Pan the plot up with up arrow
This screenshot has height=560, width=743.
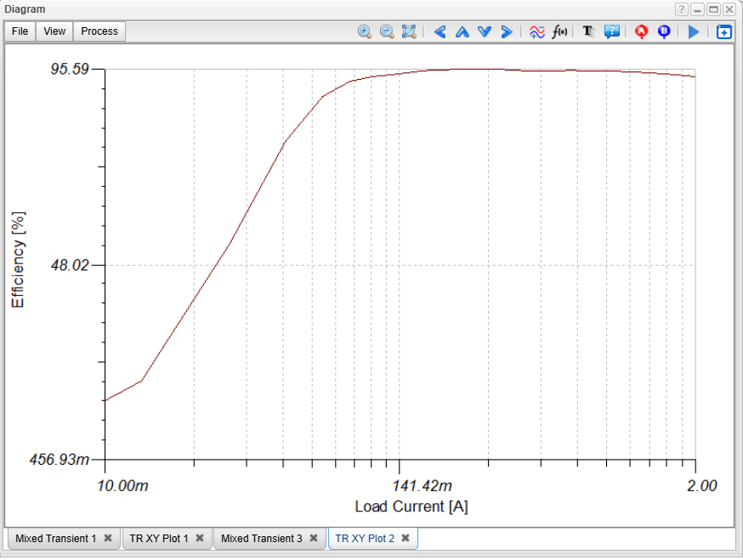pos(462,31)
